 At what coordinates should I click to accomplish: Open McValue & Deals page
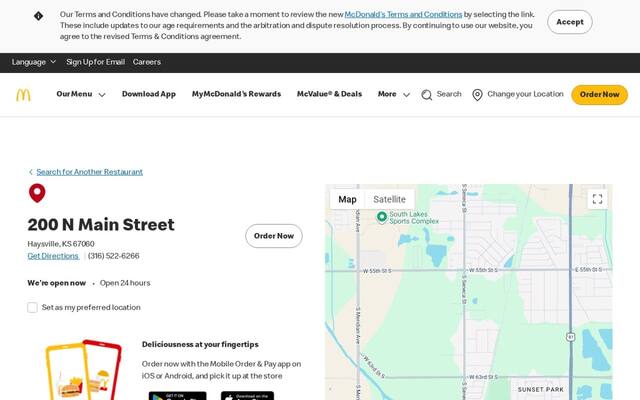[x=329, y=94]
